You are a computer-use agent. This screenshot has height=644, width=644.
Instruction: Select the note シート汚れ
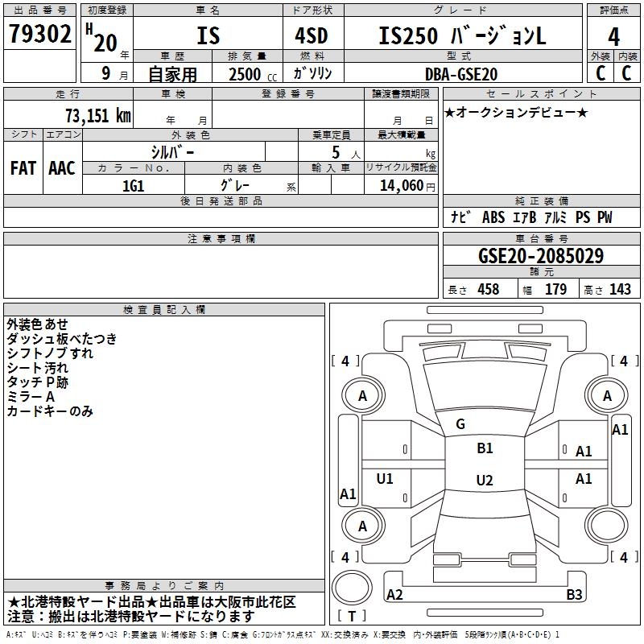[x=37, y=368]
